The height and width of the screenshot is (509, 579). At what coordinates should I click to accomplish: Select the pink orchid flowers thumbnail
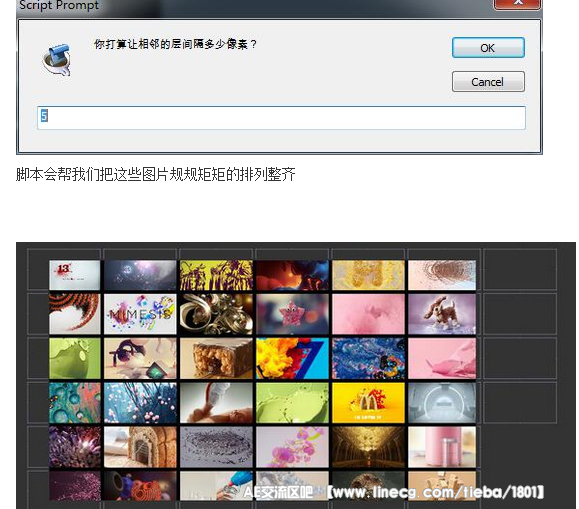coord(292,447)
